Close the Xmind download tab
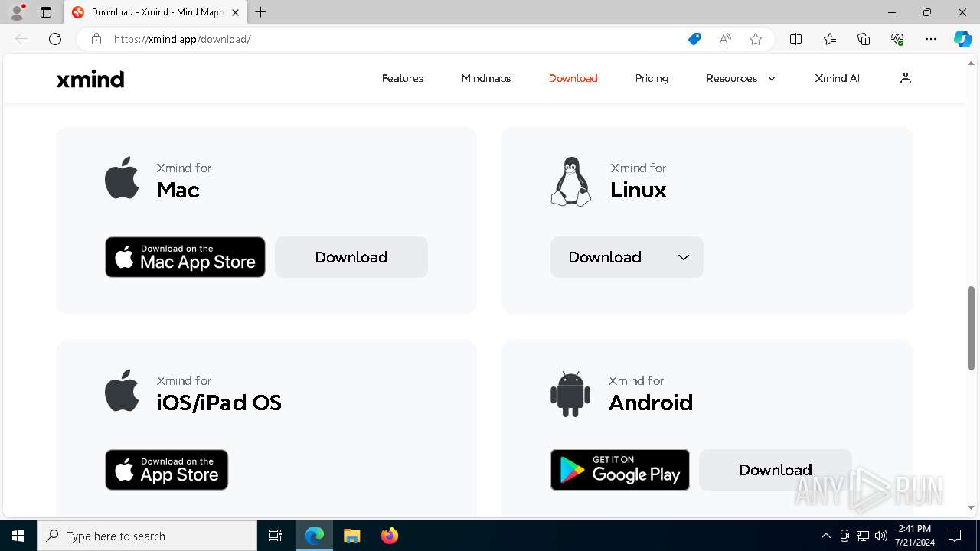This screenshot has height=551, width=980. tap(235, 12)
